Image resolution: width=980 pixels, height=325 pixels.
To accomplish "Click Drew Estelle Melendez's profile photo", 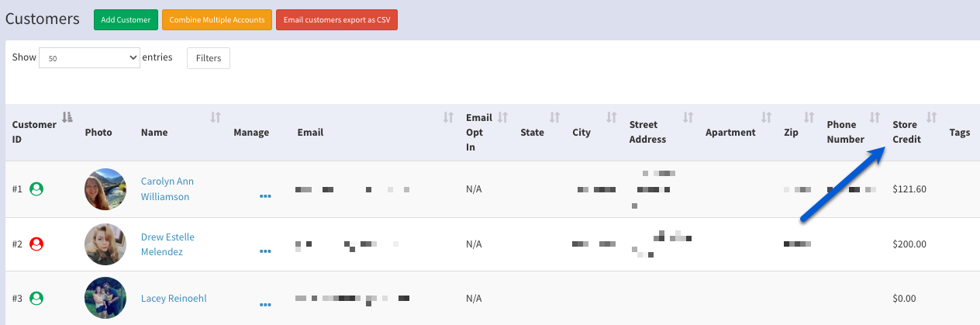I will [x=105, y=244].
